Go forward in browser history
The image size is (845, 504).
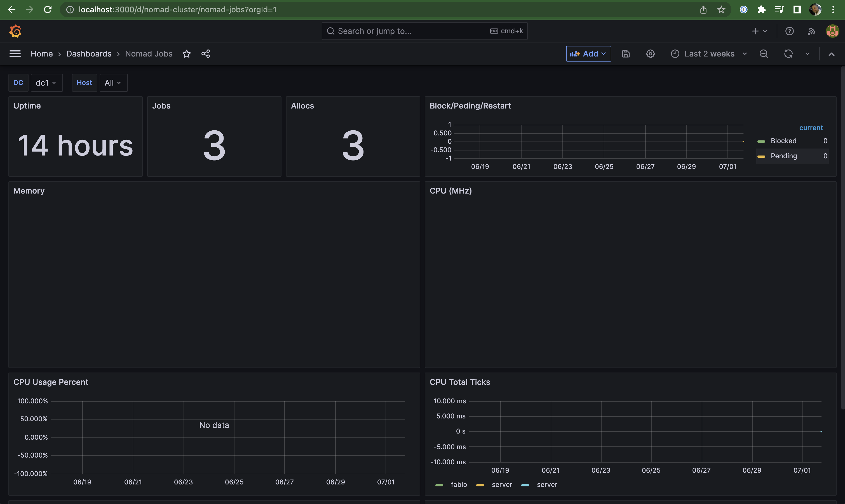[x=30, y=10]
